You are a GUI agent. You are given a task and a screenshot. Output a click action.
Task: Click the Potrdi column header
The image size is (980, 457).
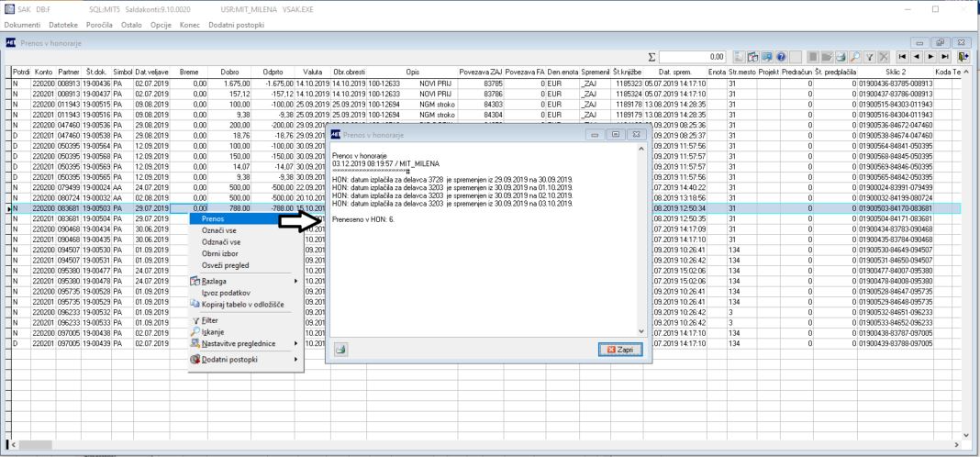pos(22,72)
